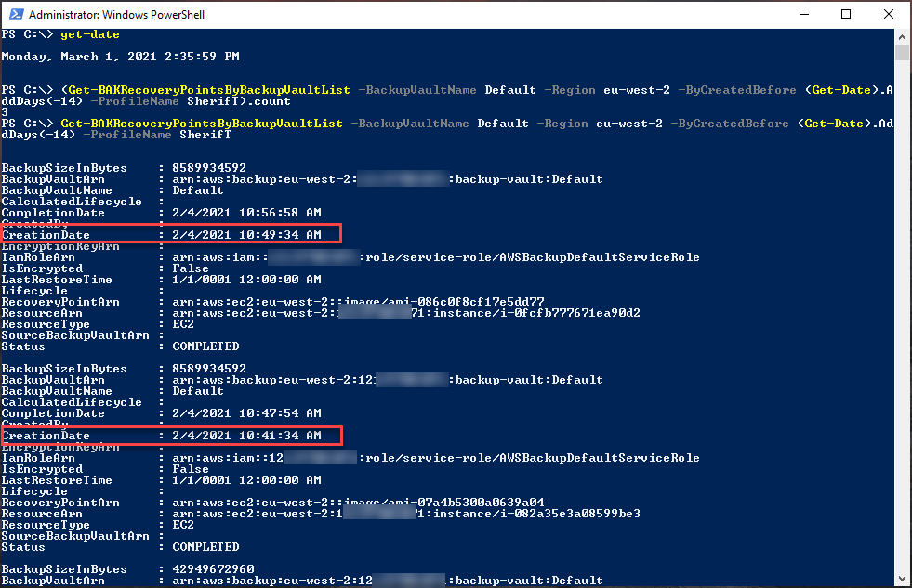Click the 'get-date' command text
Image resolution: width=912 pixels, height=588 pixels.
pos(90,34)
